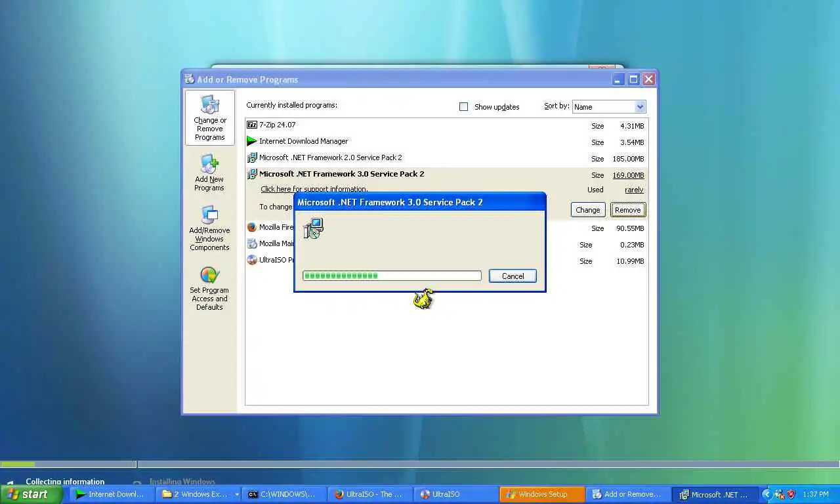Click the 169.00MB size value
The width and height of the screenshot is (840, 504).
(x=628, y=175)
